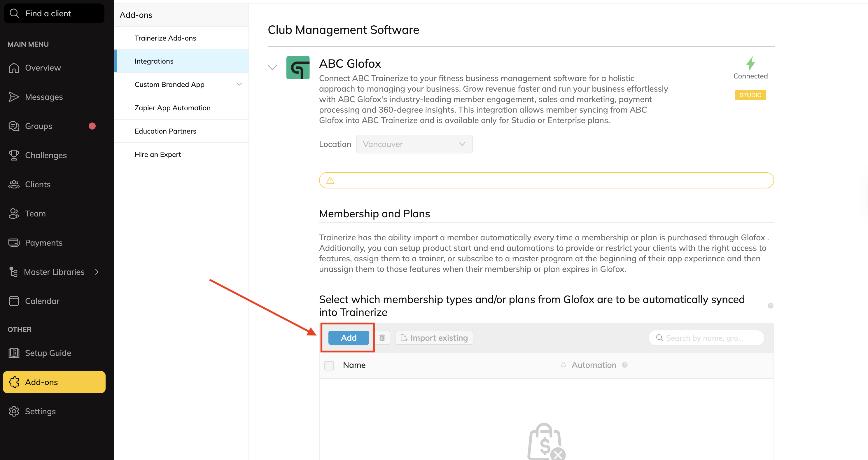The width and height of the screenshot is (868, 460).
Task: Click the Team person icon
Action: (14, 213)
